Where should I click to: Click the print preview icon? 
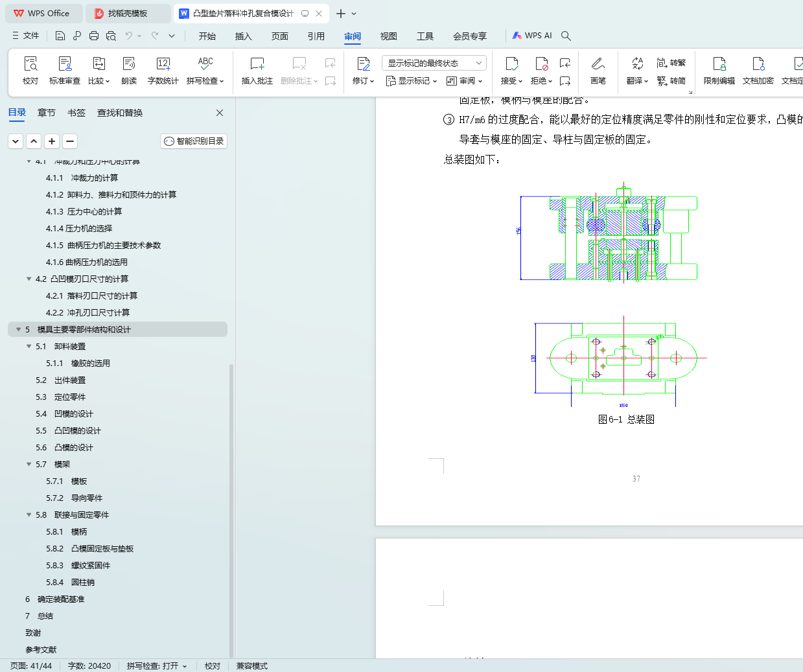(111, 36)
